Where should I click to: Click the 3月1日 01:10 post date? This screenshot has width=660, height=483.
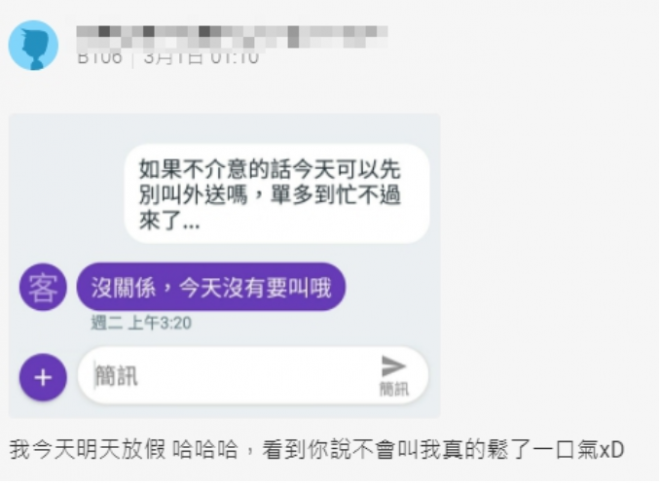coord(201,58)
